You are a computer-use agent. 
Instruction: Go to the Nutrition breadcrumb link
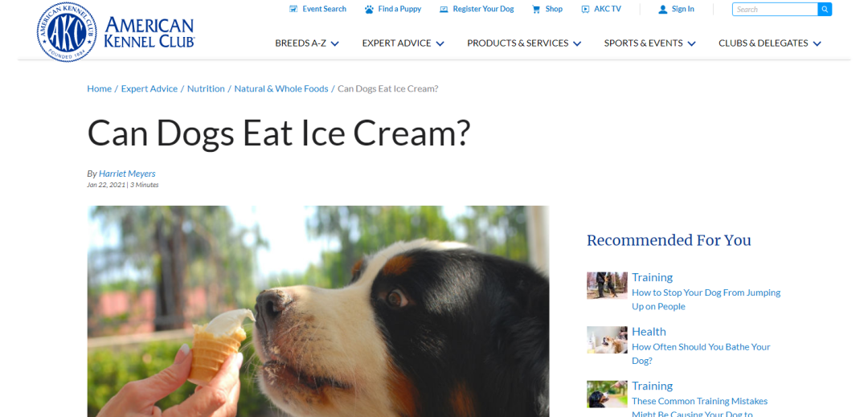(206, 88)
